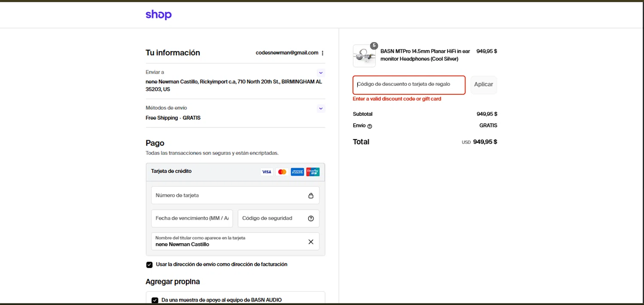Viewport: 644px width, 305px height.
Task: Focus the Fecha de vencimiento field
Action: point(192,218)
